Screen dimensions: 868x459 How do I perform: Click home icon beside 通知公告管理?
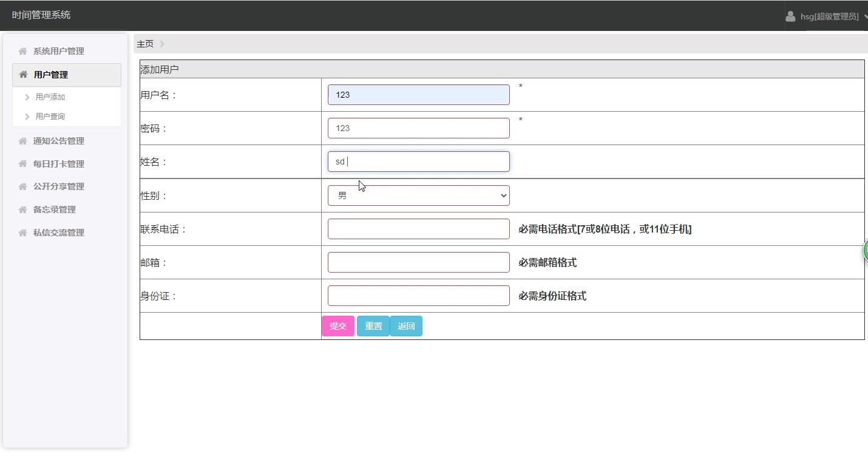click(23, 141)
